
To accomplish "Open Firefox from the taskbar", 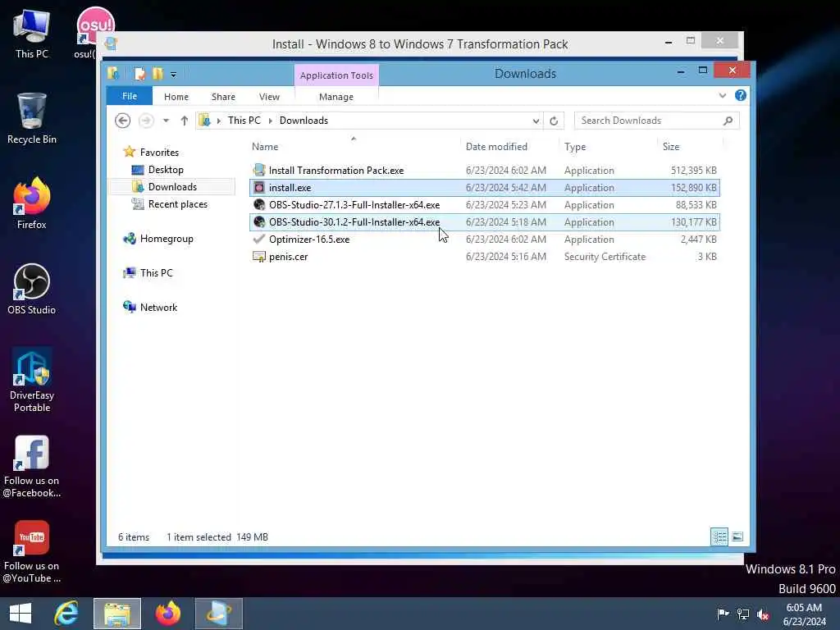I will (x=167, y=614).
